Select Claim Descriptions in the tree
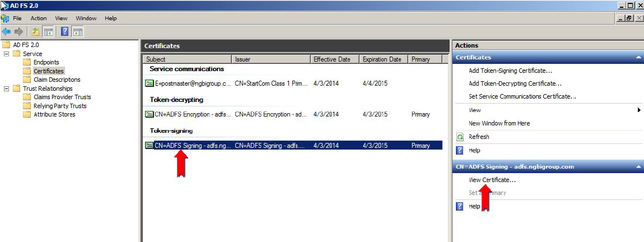644x242 pixels. click(57, 80)
